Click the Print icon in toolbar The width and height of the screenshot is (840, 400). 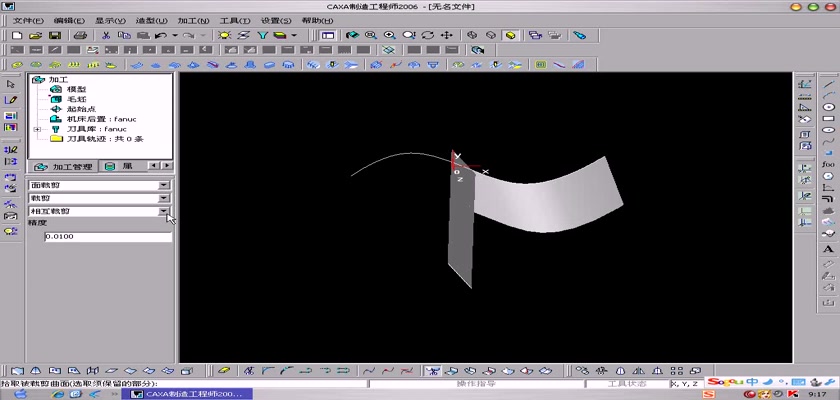tap(80, 35)
